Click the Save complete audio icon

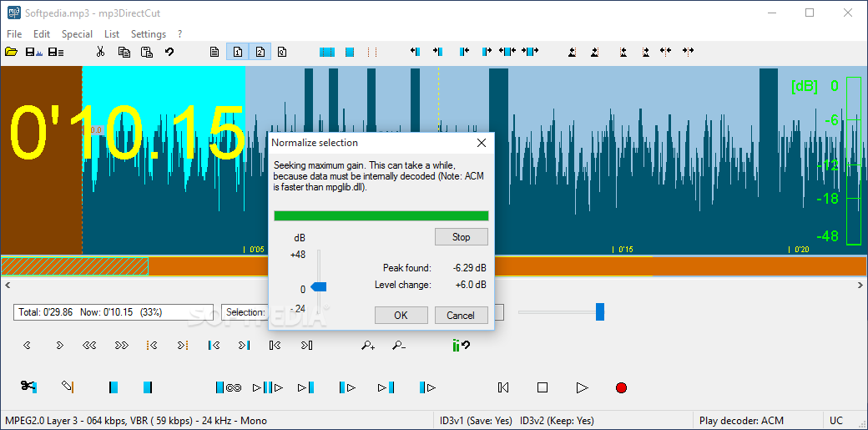point(33,52)
